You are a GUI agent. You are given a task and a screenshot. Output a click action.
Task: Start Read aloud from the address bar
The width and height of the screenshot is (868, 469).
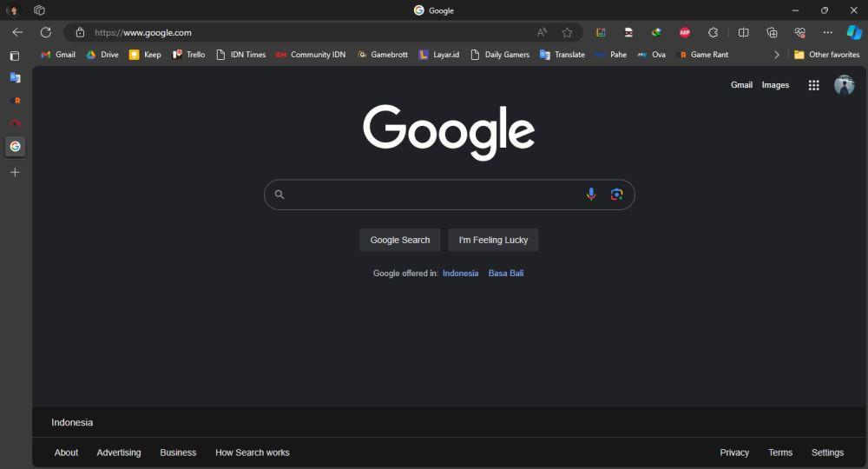tap(542, 33)
